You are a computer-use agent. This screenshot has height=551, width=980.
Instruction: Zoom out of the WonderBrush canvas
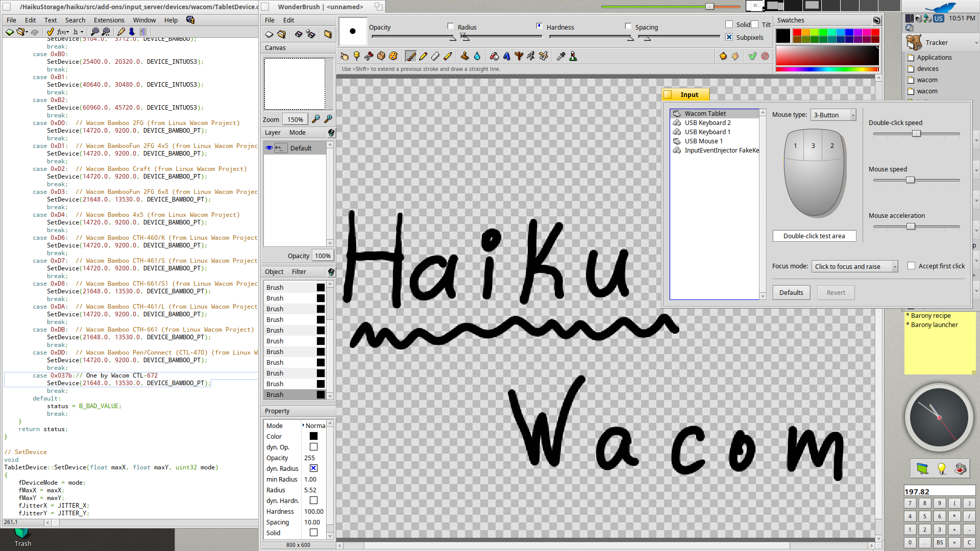(316, 119)
